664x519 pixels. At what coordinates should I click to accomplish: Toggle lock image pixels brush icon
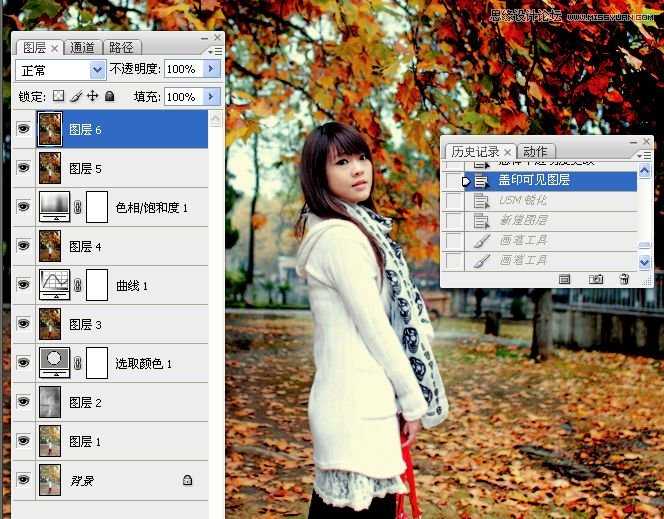[75, 97]
